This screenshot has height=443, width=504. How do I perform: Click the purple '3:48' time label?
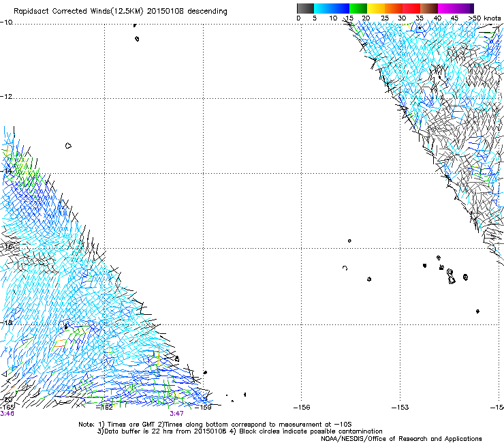[x=7, y=414]
